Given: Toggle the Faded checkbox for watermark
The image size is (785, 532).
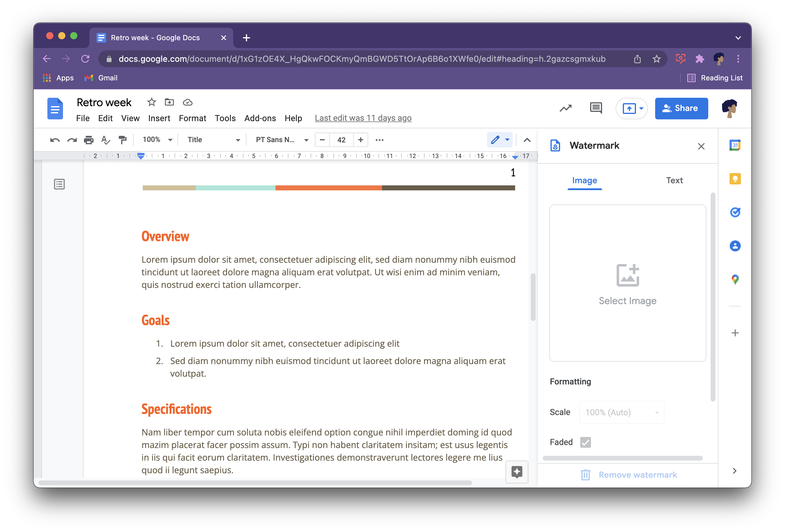Looking at the screenshot, I should pyautogui.click(x=586, y=442).
